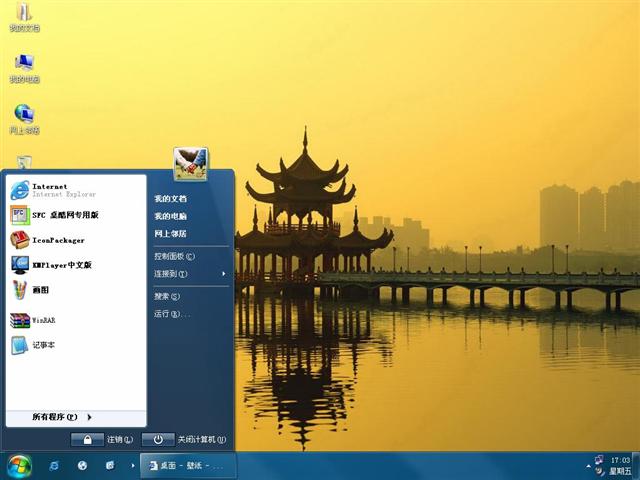Click the Start orb button

(x=19, y=466)
